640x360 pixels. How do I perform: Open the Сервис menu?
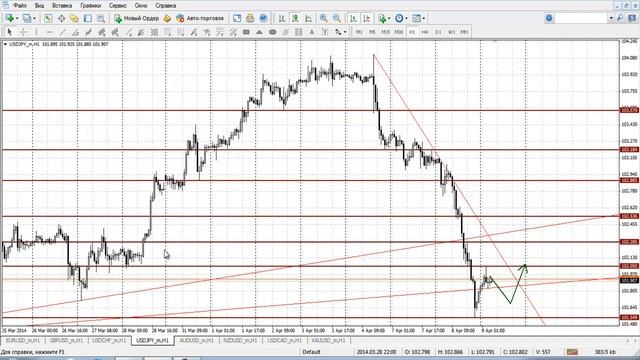(118, 6)
